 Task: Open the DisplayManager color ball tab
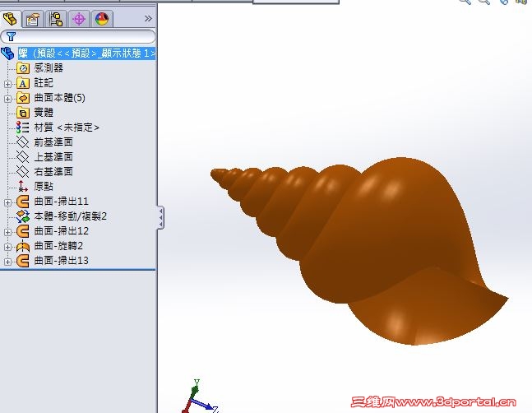(102, 19)
